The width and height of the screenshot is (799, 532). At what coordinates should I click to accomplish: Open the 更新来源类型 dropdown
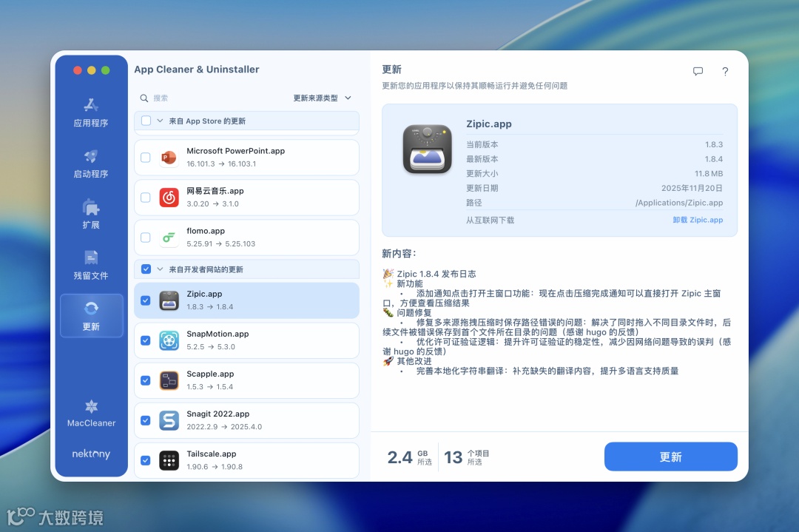pos(322,98)
